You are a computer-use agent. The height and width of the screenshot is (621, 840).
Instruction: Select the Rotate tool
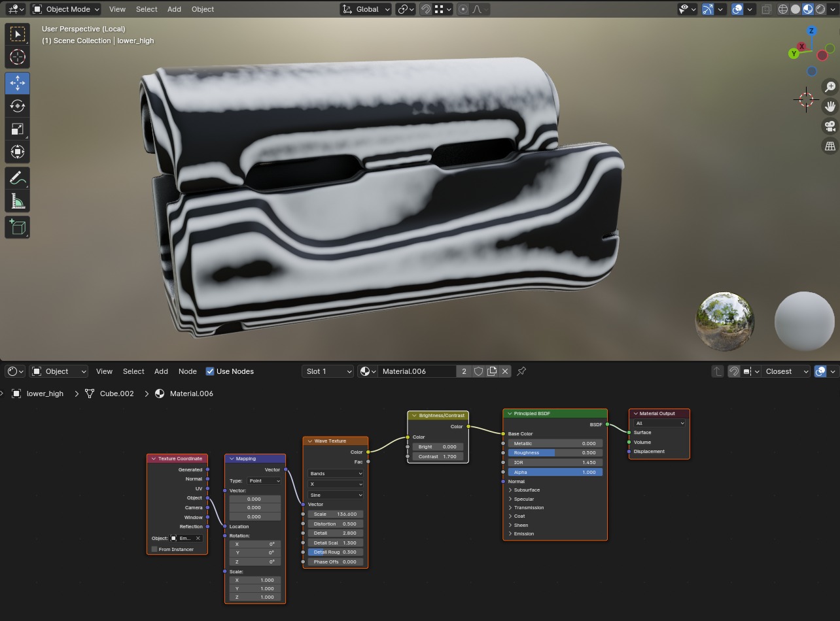click(18, 106)
